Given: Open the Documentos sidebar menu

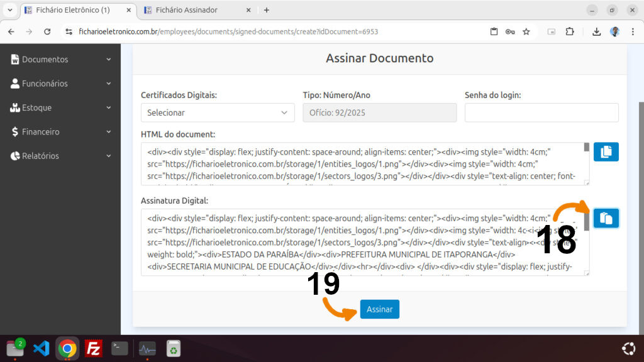Looking at the screenshot, I should 60,60.
